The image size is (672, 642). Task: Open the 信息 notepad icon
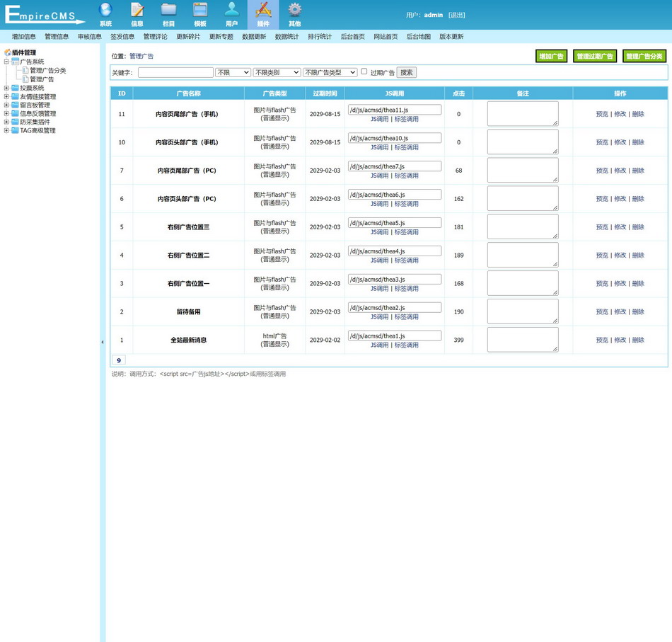click(137, 10)
